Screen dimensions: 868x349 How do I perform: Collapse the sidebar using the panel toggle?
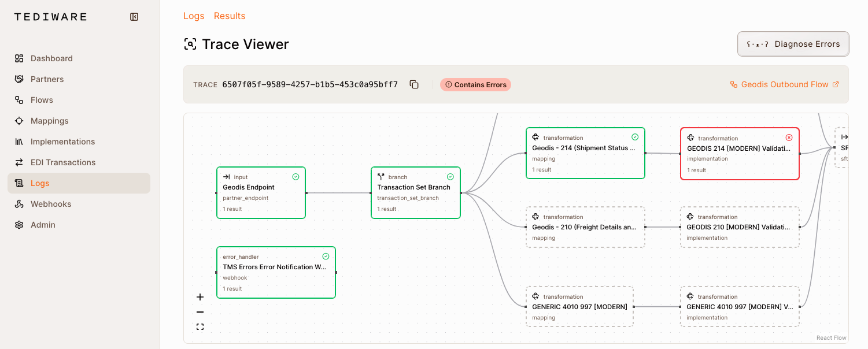[134, 16]
